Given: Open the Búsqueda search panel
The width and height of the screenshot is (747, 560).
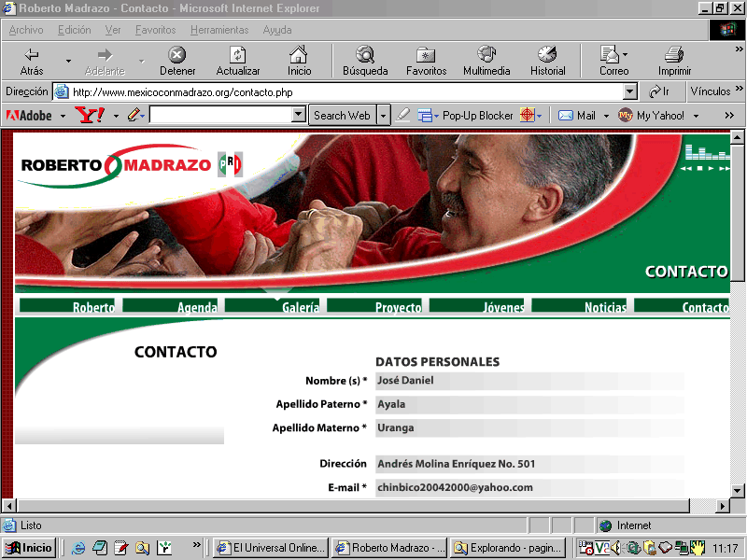Looking at the screenshot, I should pos(365,55).
